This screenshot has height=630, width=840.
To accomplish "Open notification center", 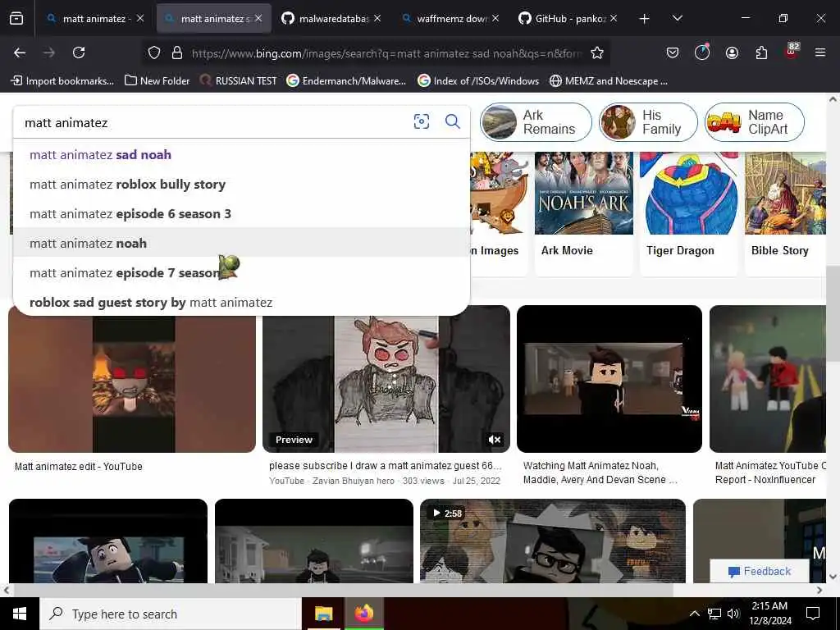I will click(813, 614).
